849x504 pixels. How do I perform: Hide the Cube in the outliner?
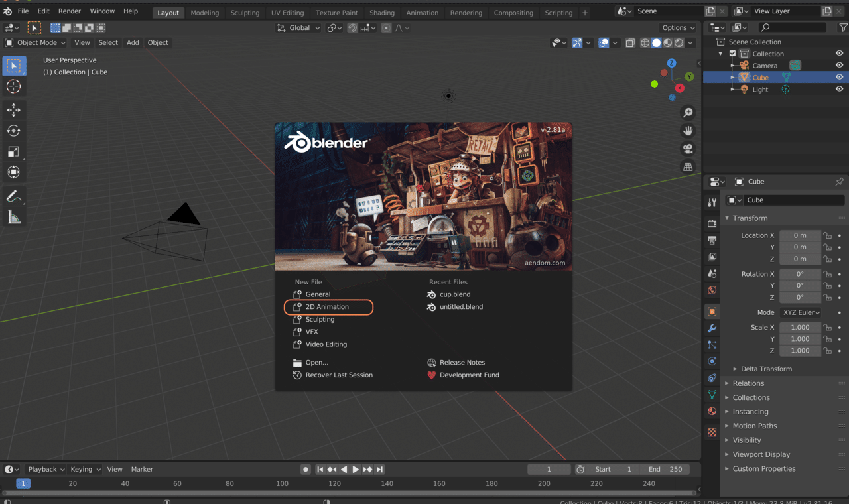(839, 78)
